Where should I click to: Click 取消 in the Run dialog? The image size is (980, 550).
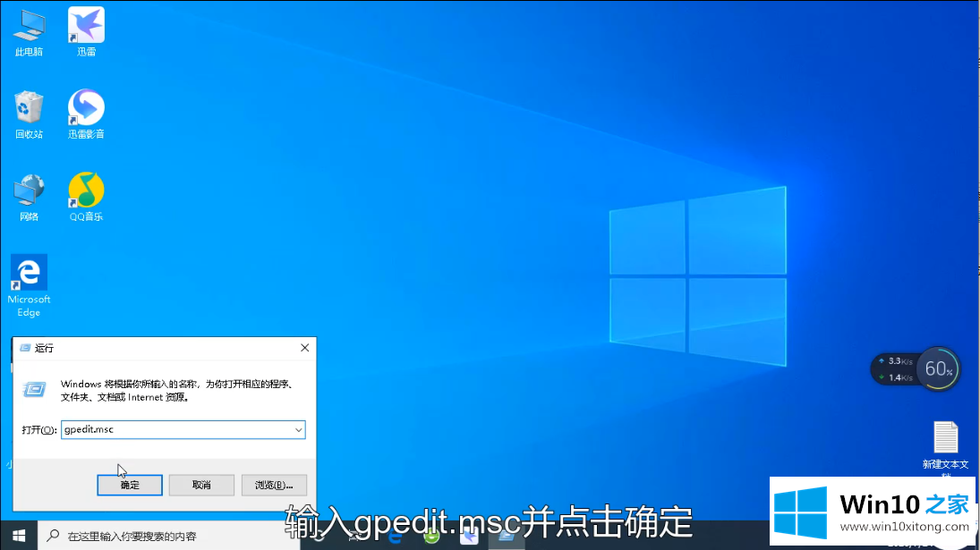201,485
